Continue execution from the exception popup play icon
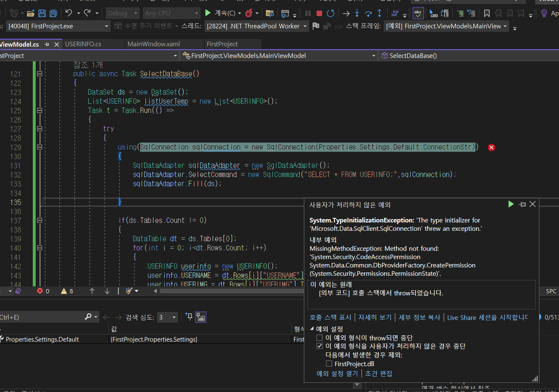Image resolution: width=559 pixels, height=392 pixels. tap(511, 204)
